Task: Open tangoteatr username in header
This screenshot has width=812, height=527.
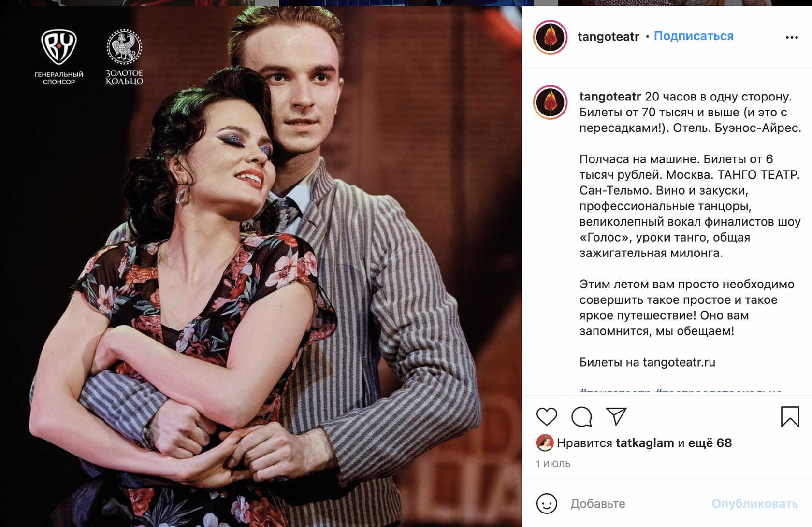Action: 609,37
